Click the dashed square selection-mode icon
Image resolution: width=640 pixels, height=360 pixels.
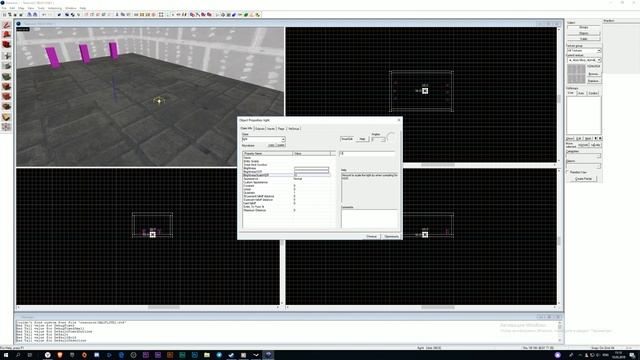click(x=161, y=15)
